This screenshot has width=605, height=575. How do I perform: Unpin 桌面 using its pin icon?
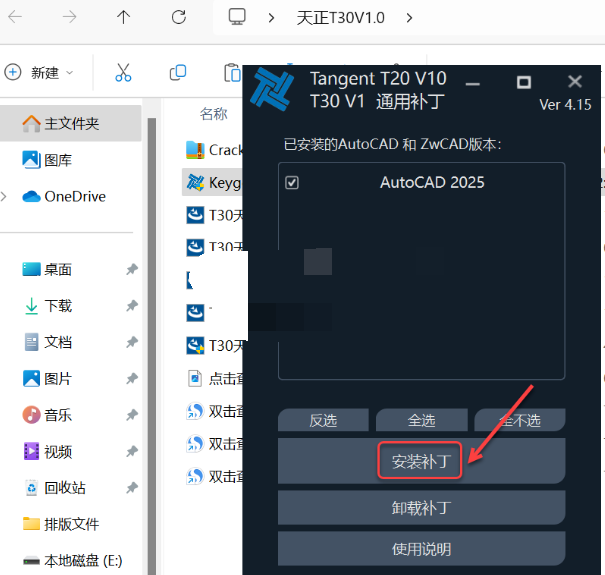click(x=132, y=269)
